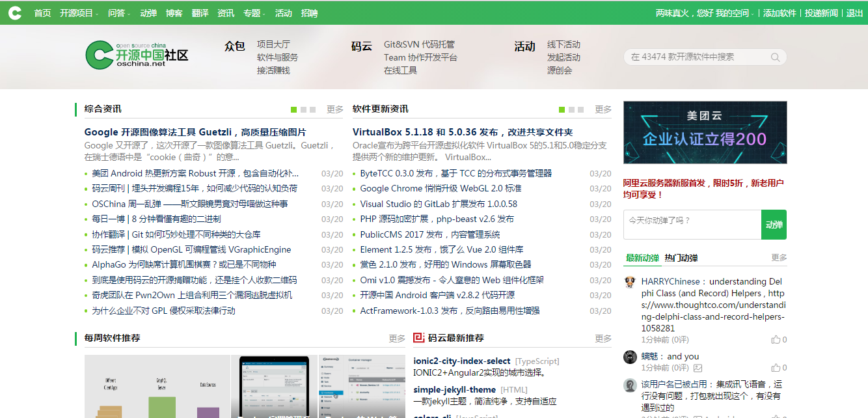Expand the 问答 dropdown in navigation

119,13
